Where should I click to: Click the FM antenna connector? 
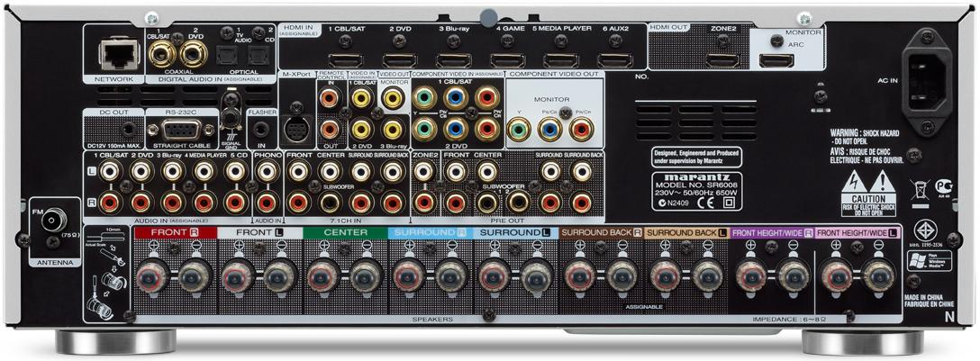[47, 220]
